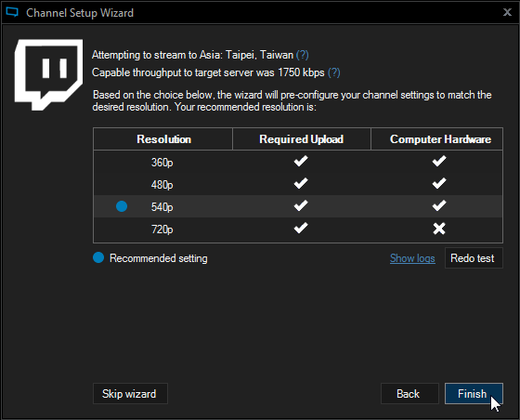This screenshot has width=520, height=420.
Task: Click 720p Required Upload checkmark
Action: click(301, 228)
